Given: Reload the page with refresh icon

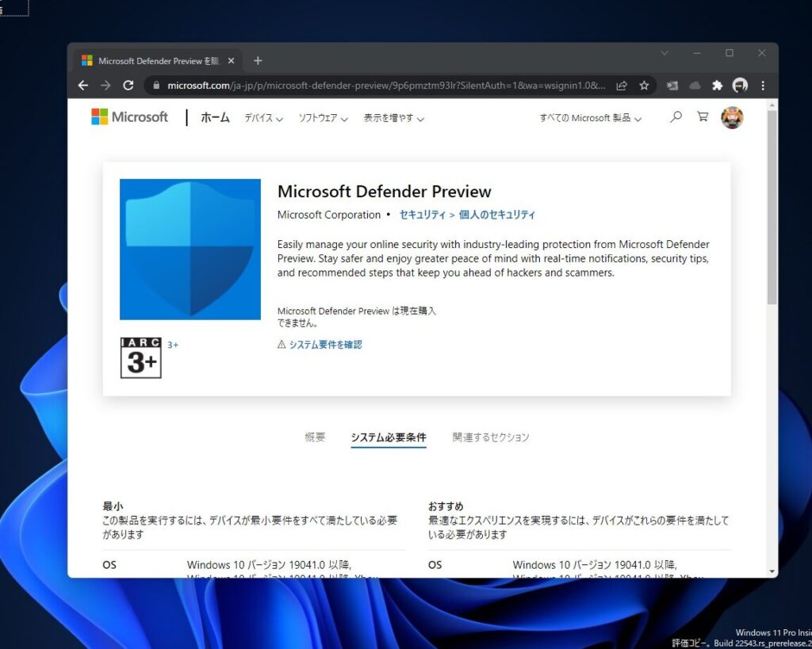Looking at the screenshot, I should [128, 86].
